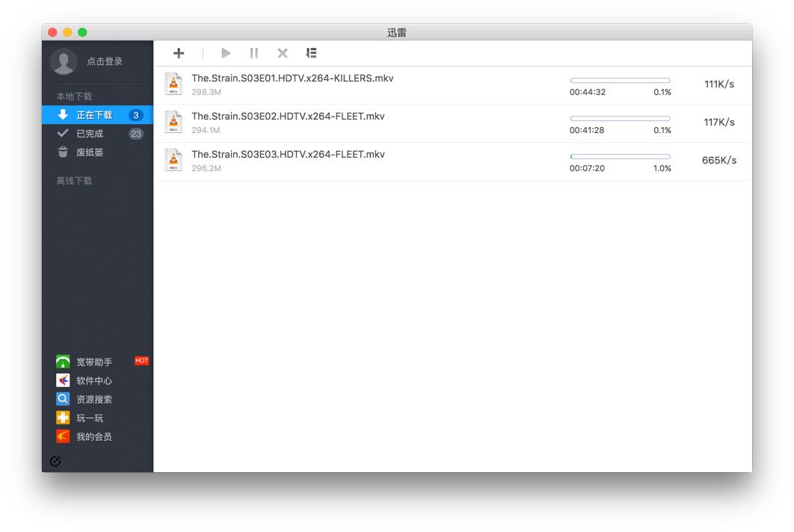Click the 00:07:20 remaining time
This screenshot has height=532, width=794.
click(587, 168)
